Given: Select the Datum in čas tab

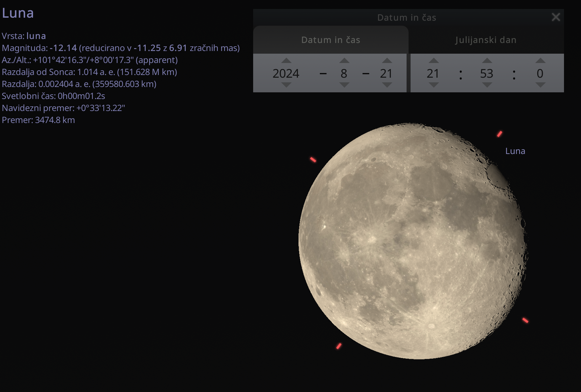Looking at the screenshot, I should click(x=331, y=40).
